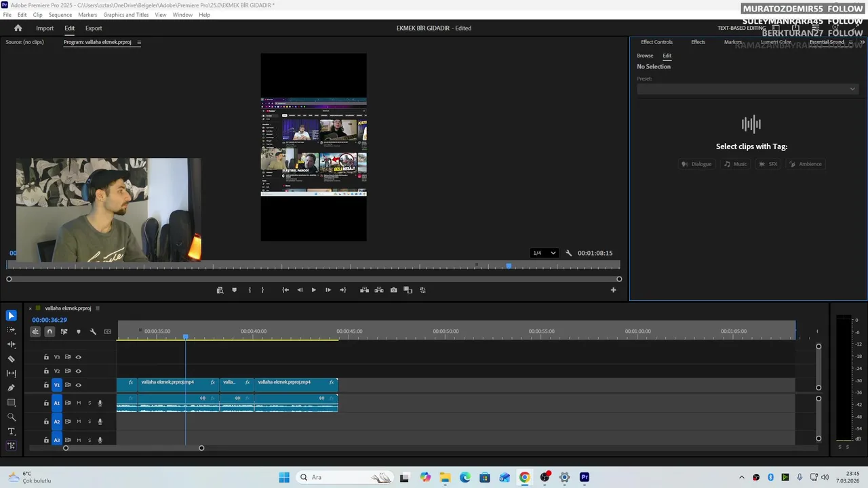Screen dimensions: 868x488
Task: Select the Rectangle shape tool
Action: [11, 403]
